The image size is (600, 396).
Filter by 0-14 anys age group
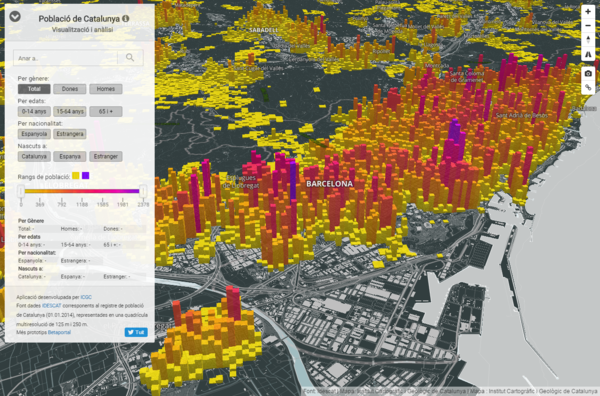[x=34, y=111]
